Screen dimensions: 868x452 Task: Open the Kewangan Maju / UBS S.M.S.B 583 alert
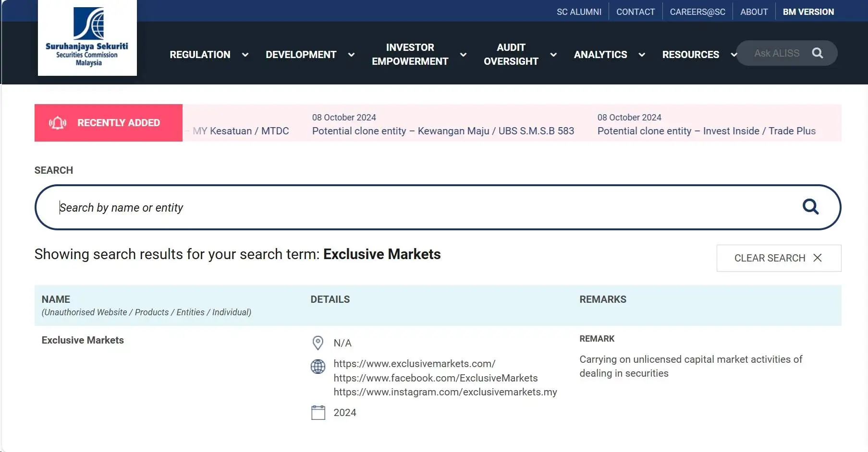[x=443, y=131]
